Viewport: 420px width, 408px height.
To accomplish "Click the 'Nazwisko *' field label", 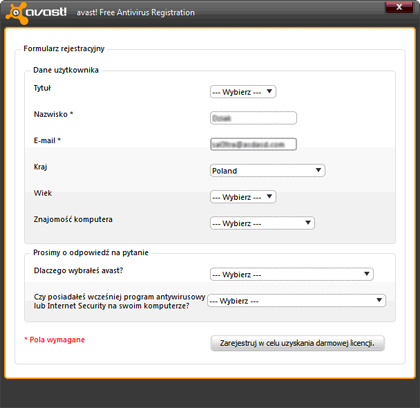I will coord(53,114).
